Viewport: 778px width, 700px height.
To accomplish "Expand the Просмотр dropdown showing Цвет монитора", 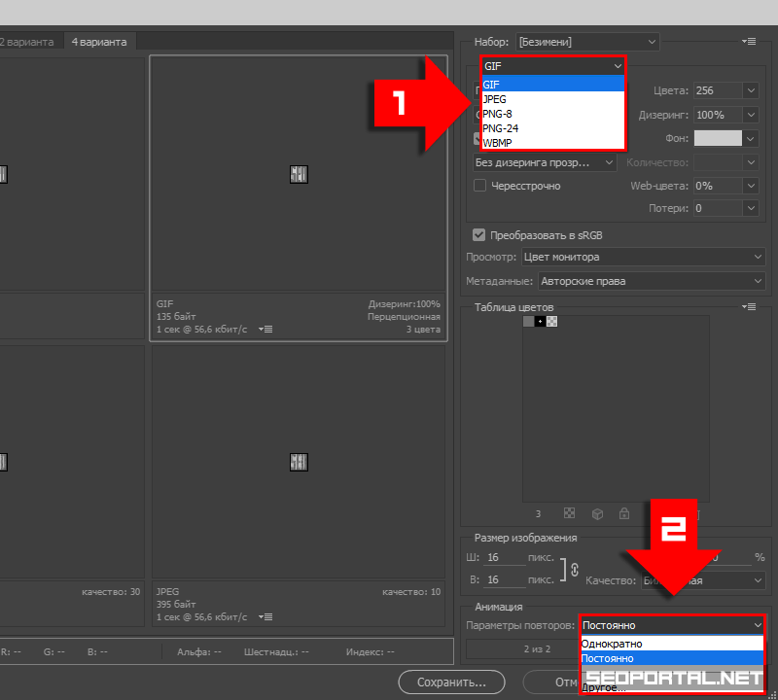I will click(643, 257).
